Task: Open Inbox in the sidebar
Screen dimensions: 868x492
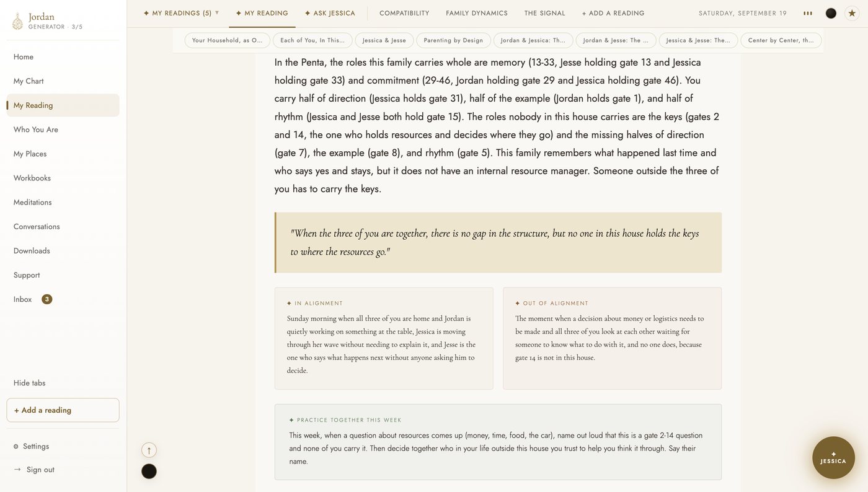Action: coord(63,299)
